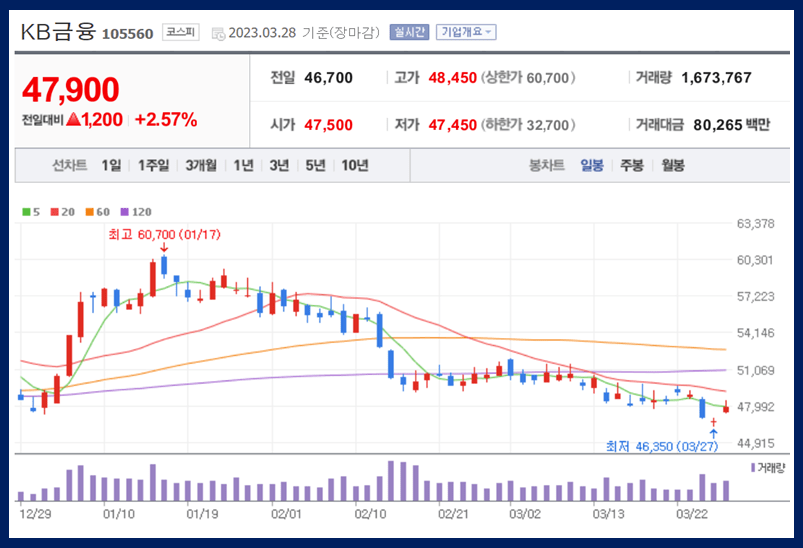Select the 5년 line chart period

[x=315, y=165]
